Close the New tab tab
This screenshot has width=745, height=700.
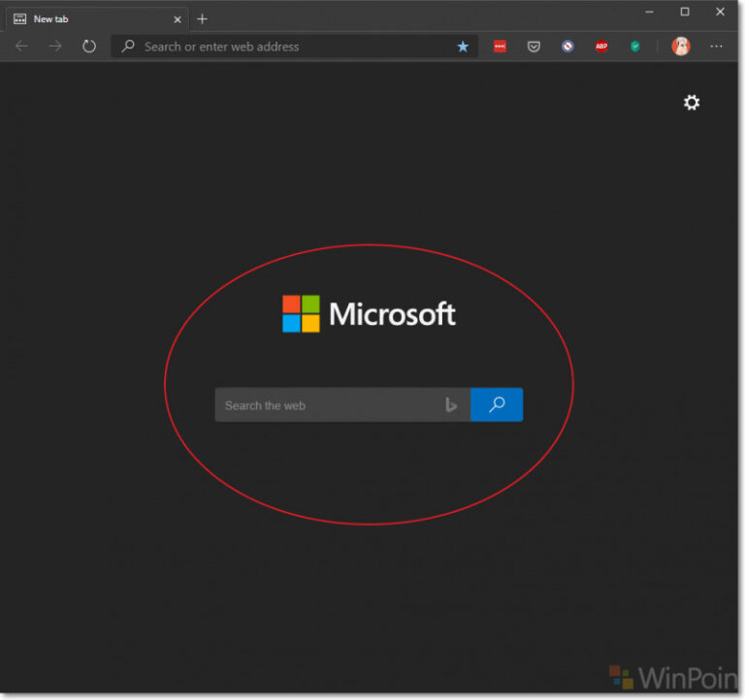(178, 19)
